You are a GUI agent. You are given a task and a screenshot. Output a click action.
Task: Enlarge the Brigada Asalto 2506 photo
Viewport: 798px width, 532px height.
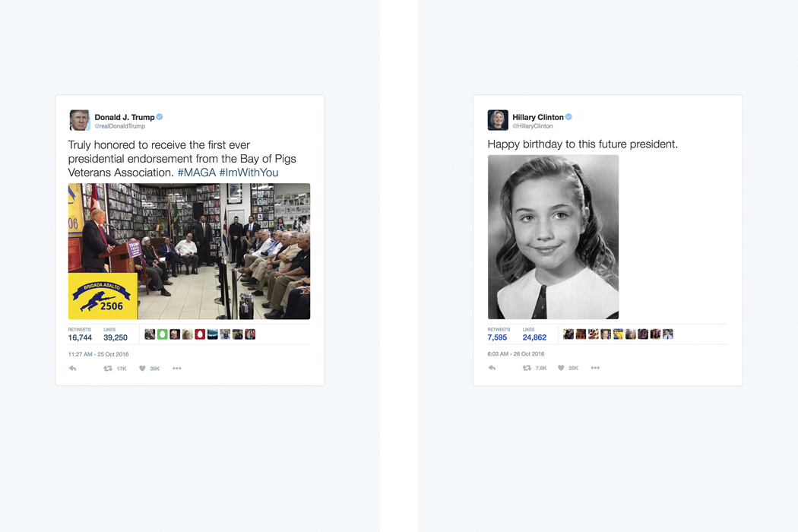tap(189, 252)
